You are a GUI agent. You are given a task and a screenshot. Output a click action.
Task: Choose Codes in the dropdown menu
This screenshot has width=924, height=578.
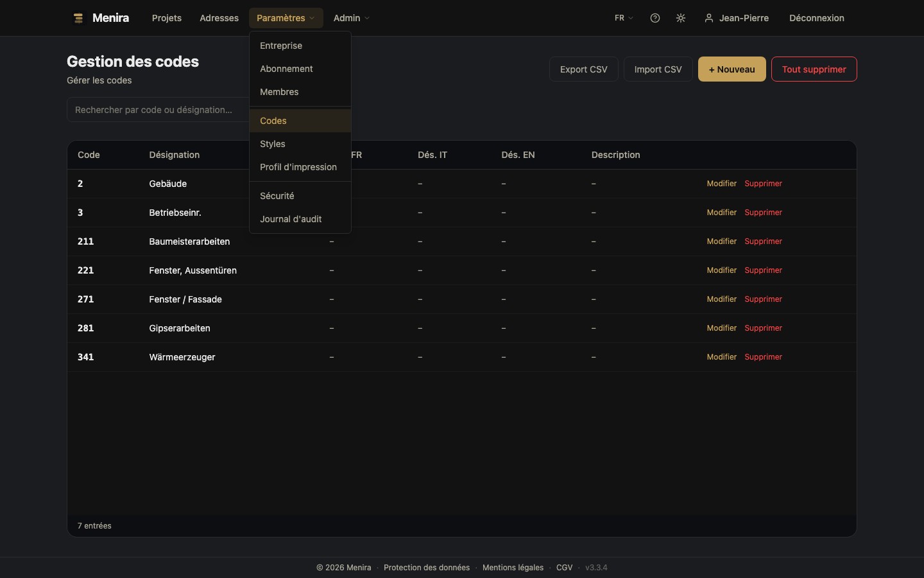click(x=300, y=121)
